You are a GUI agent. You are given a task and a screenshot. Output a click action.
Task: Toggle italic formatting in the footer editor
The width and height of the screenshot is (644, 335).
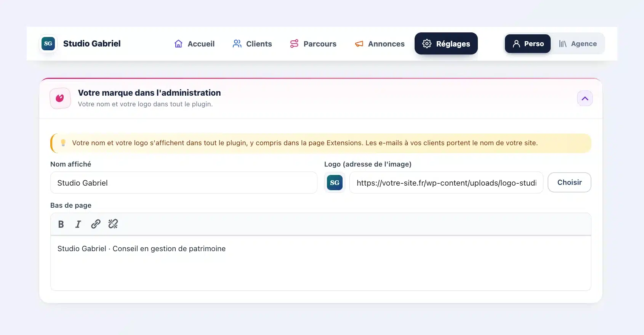click(78, 224)
